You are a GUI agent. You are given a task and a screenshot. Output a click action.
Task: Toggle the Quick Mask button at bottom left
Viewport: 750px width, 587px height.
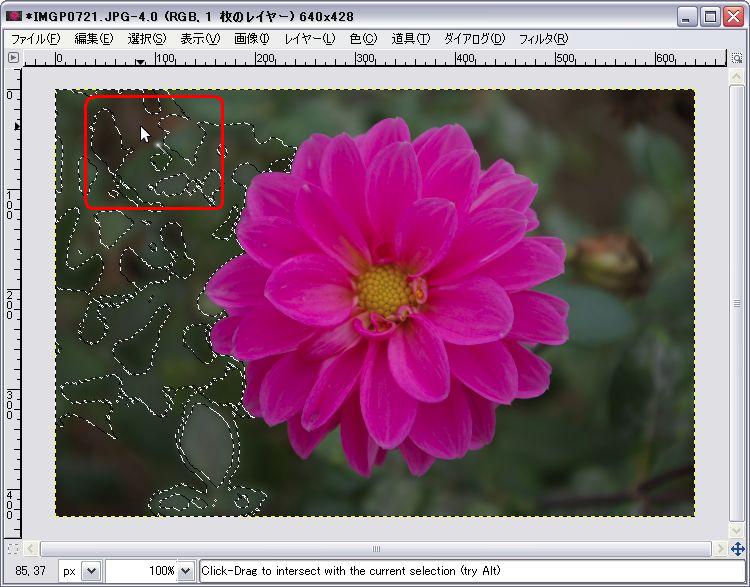click(x=13, y=549)
